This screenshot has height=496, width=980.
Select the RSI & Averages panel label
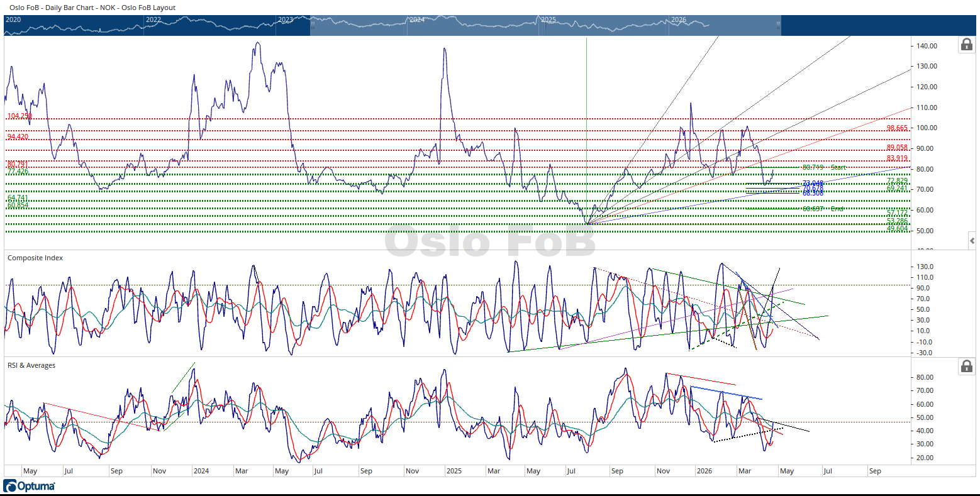pyautogui.click(x=31, y=365)
